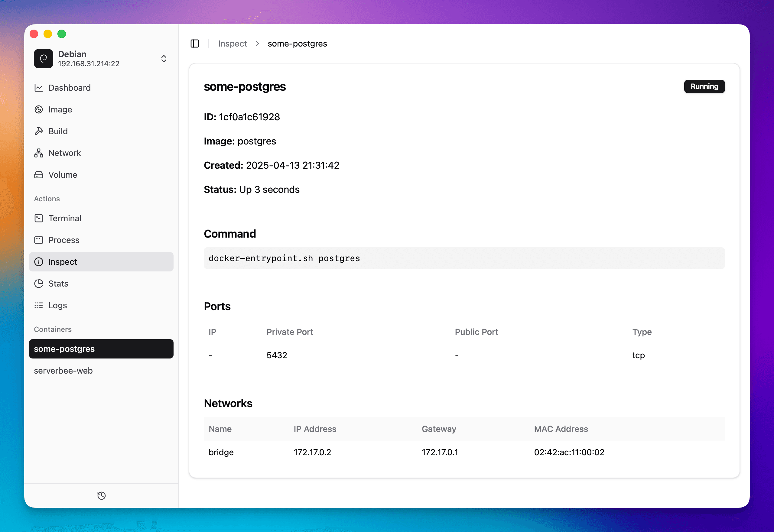This screenshot has width=774, height=532.
Task: View the Network section
Action: click(x=64, y=153)
